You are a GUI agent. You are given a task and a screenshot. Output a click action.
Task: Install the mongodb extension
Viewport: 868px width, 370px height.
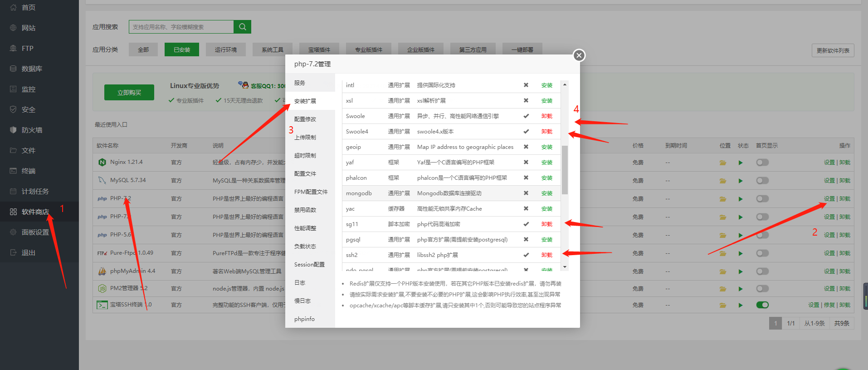(x=547, y=193)
